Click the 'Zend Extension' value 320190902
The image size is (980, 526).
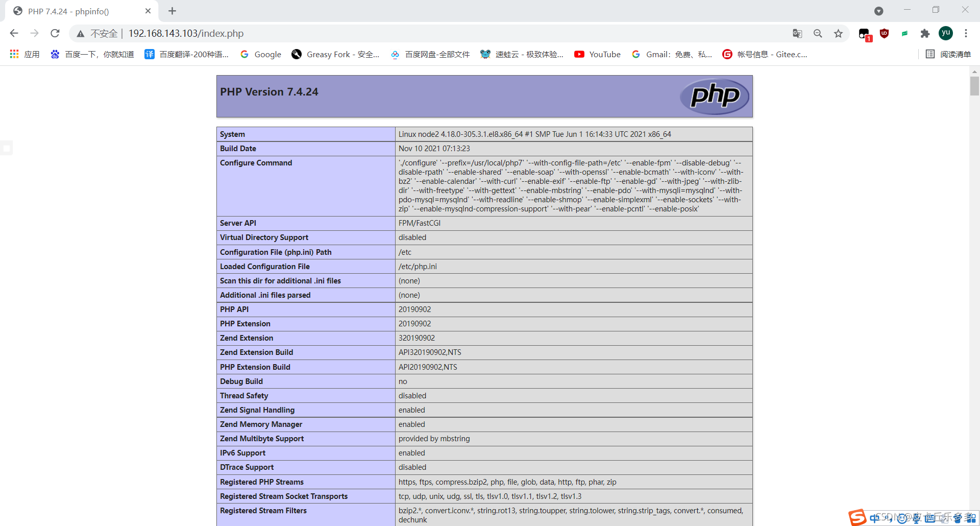pyautogui.click(x=416, y=338)
